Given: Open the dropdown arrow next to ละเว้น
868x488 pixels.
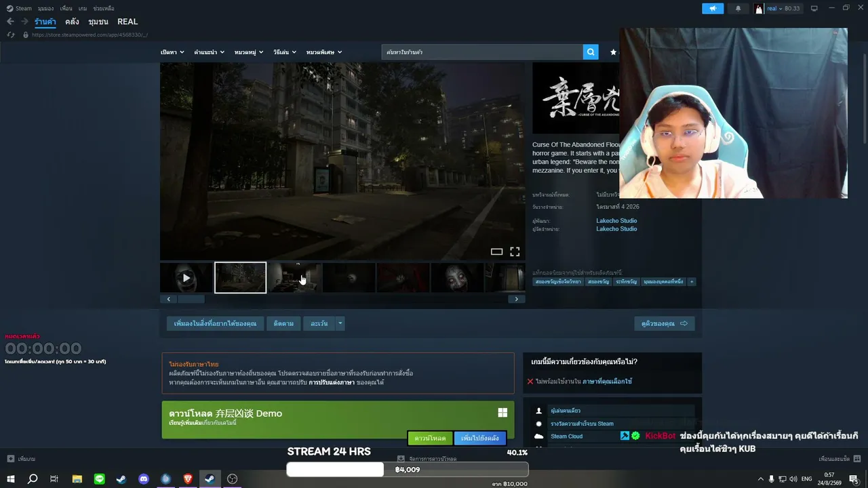Looking at the screenshot, I should click(340, 323).
